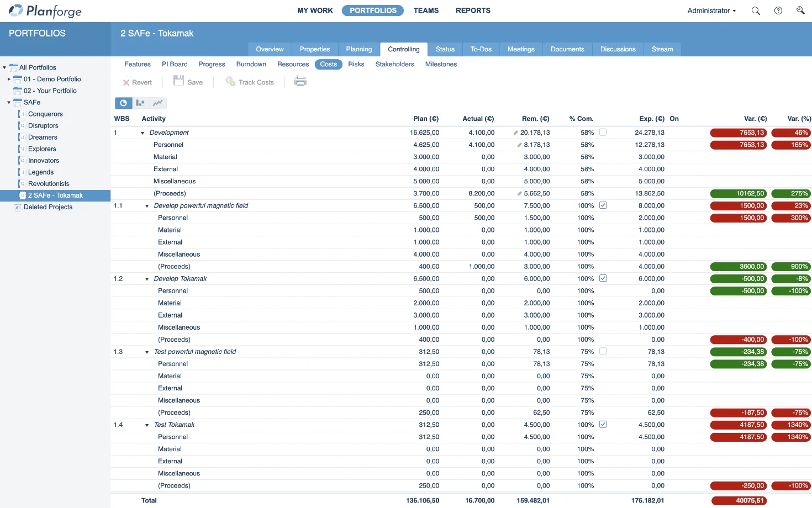This screenshot has width=812, height=508.
Task: Collapse the Develop Tokamak row
Action: pyautogui.click(x=147, y=279)
